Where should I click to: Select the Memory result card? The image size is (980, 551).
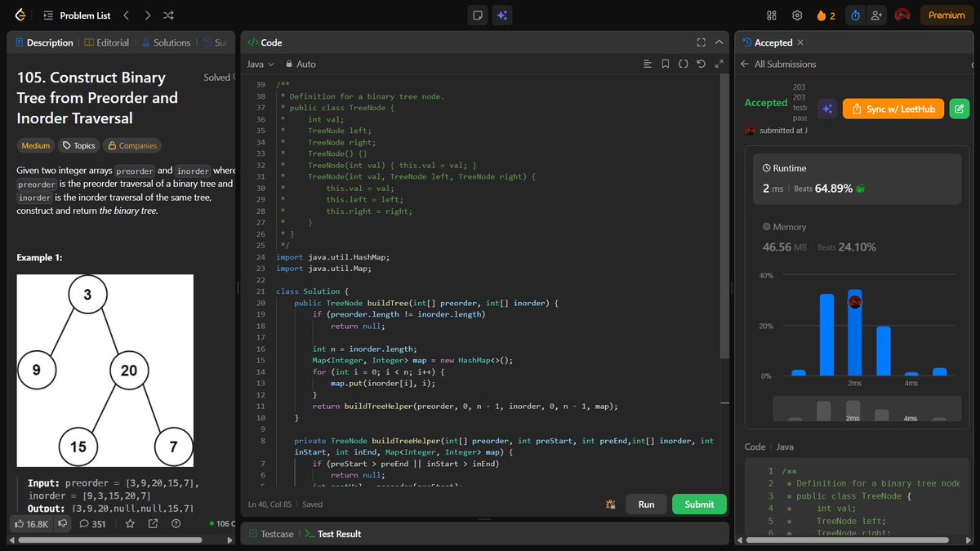pos(857,237)
